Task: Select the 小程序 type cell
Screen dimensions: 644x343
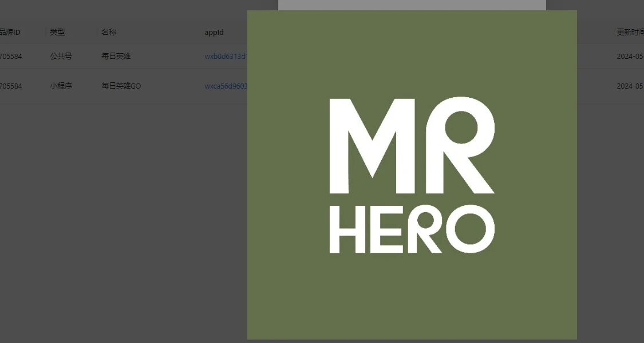Action: [61, 86]
